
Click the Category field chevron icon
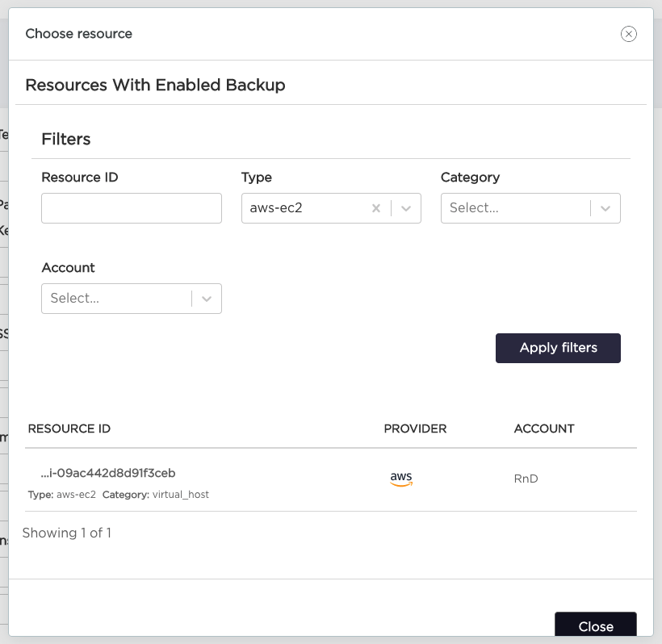[x=605, y=208]
